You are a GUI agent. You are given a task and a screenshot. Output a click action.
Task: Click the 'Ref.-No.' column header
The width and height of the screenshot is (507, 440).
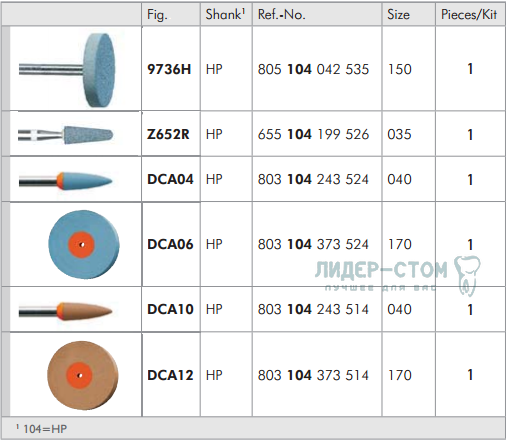pos(282,14)
